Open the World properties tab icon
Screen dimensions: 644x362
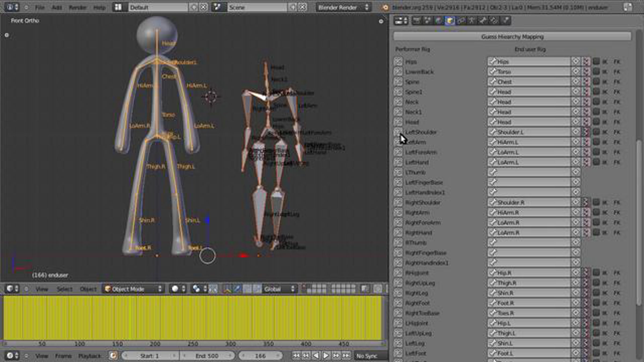point(439,21)
